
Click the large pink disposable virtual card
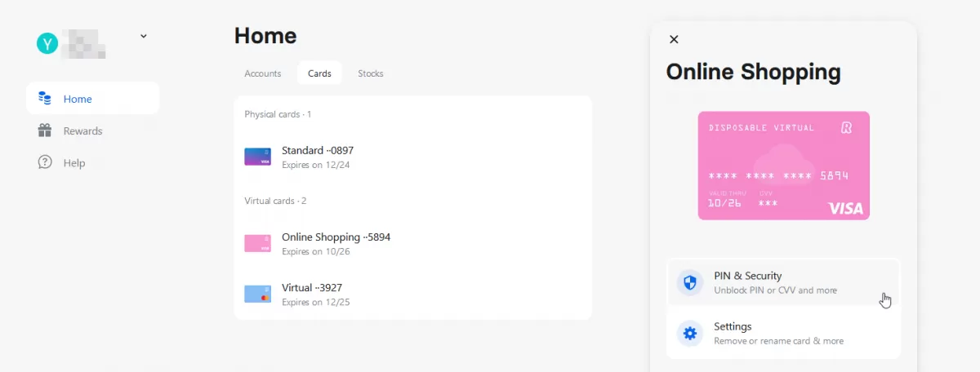784,166
